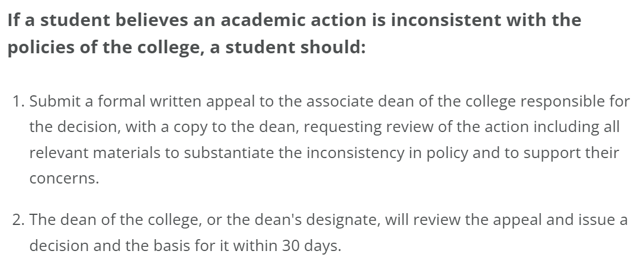
Task: Click the heading line ending 'a student should:'
Action: click(x=187, y=47)
